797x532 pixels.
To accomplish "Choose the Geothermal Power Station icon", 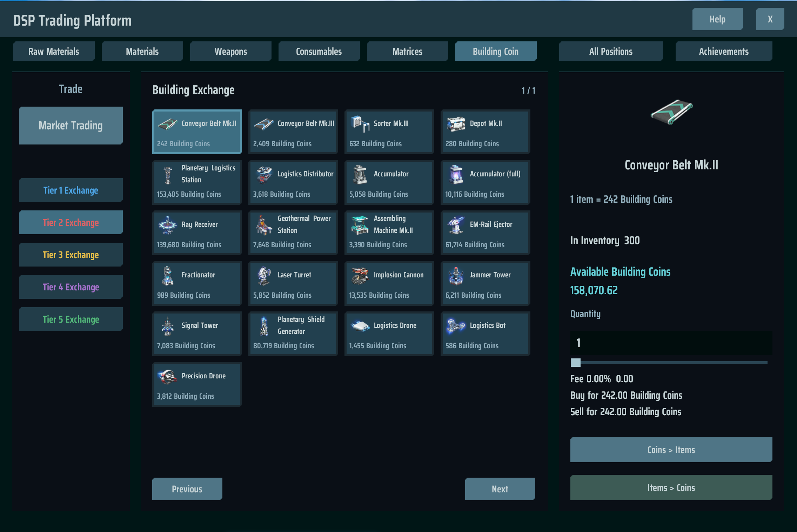I will pos(264,225).
